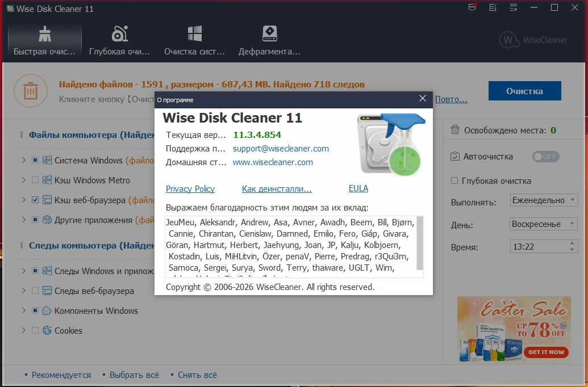Select Файлы компьютера section header
588x387 pixels.
click(x=92, y=135)
